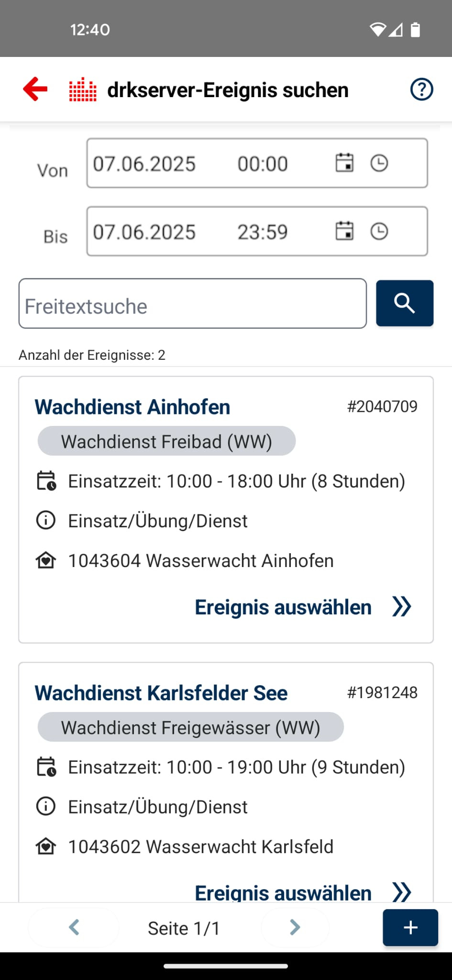The height and width of the screenshot is (980, 452).
Task: Click the home icon next to Wasserwacht Karlsfeld
Action: pyautogui.click(x=45, y=846)
